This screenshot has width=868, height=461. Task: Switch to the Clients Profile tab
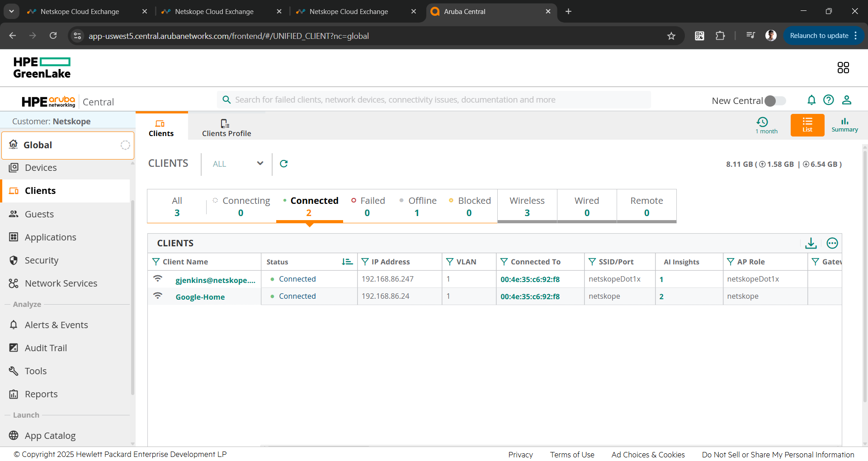coord(226,127)
